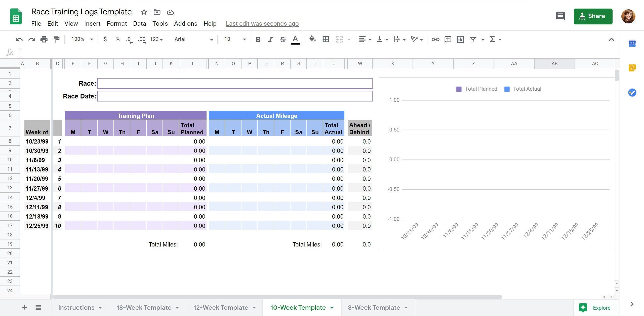Create a filter
This screenshot has height=316, width=644.
473,39
